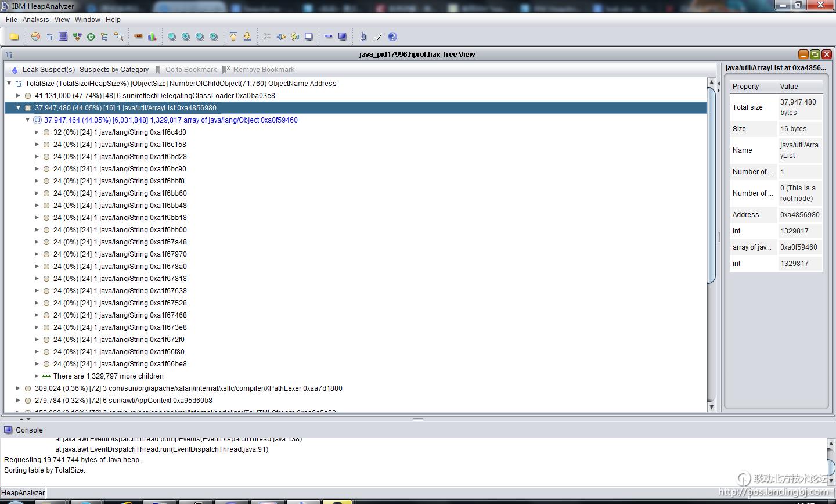Click the blue question mark help icon
The width and height of the screenshot is (836, 504).
(x=392, y=37)
